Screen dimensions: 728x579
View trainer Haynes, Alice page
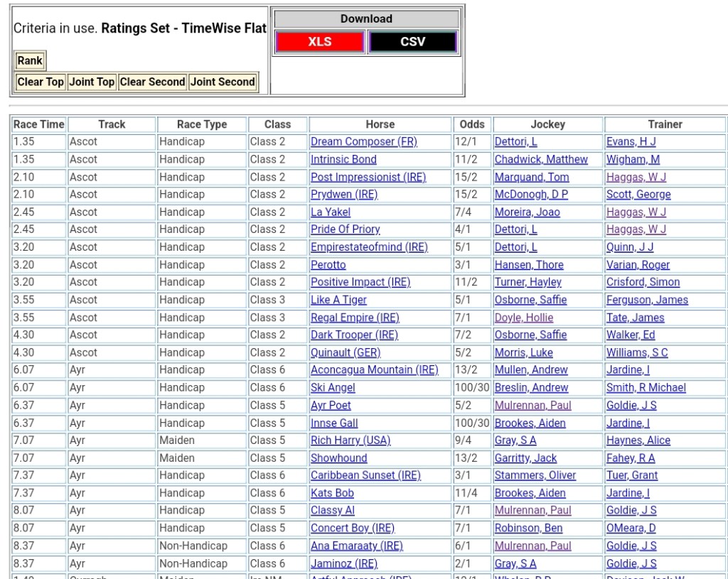(638, 440)
